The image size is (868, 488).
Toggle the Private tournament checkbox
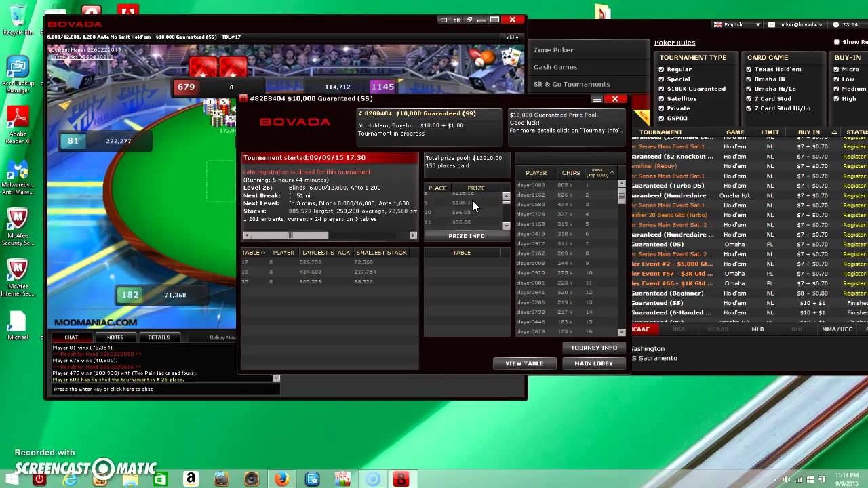tap(662, 108)
